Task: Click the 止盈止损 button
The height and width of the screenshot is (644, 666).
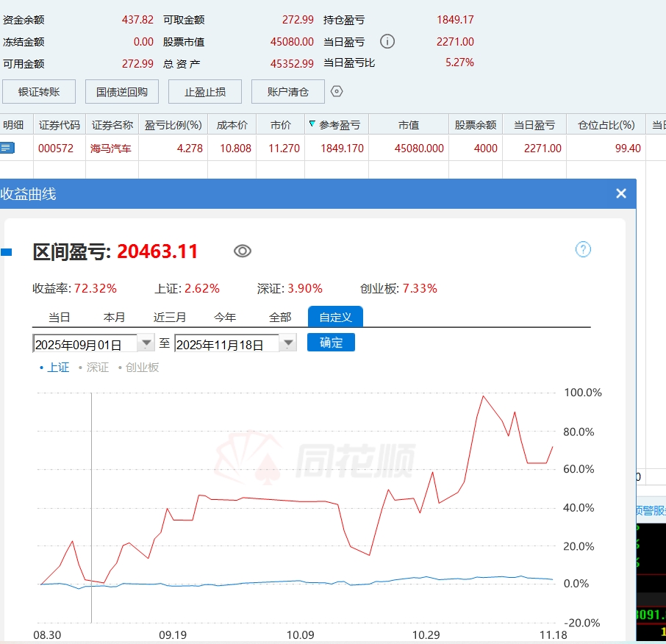Action: [x=205, y=91]
